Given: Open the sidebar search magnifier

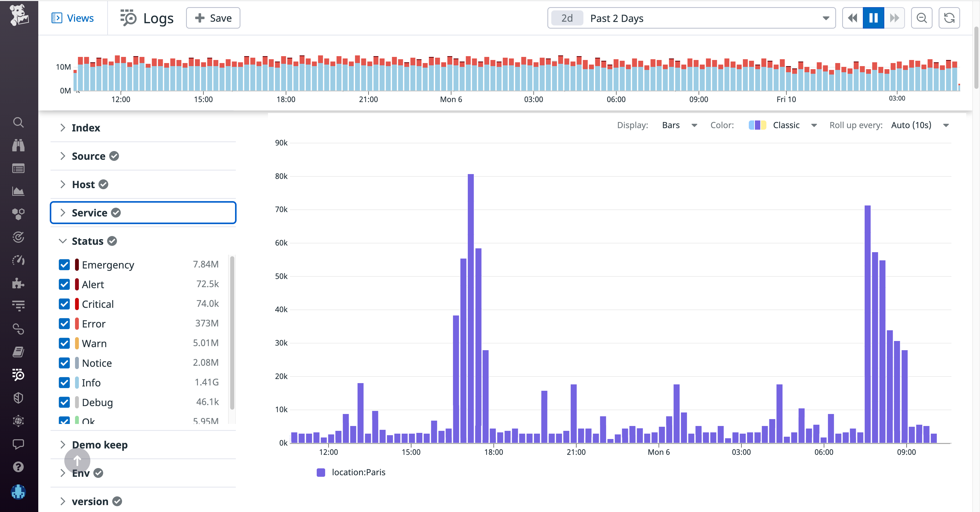Looking at the screenshot, I should click(x=18, y=123).
